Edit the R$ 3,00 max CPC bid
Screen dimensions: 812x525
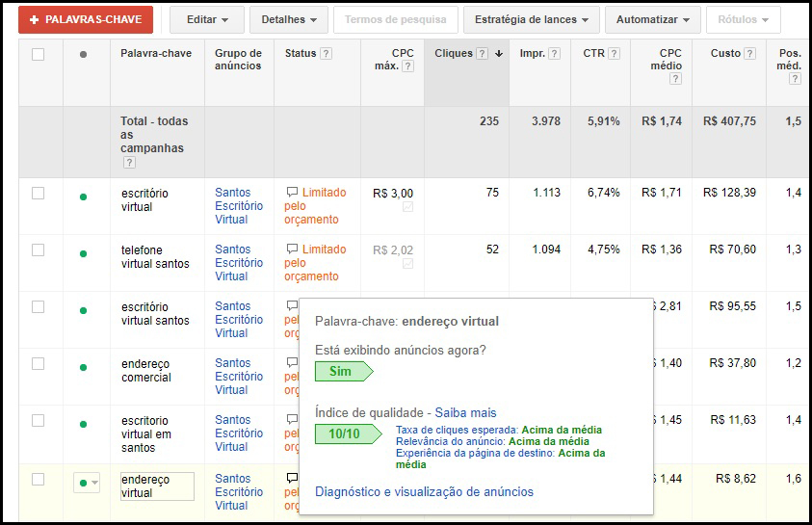tap(393, 194)
